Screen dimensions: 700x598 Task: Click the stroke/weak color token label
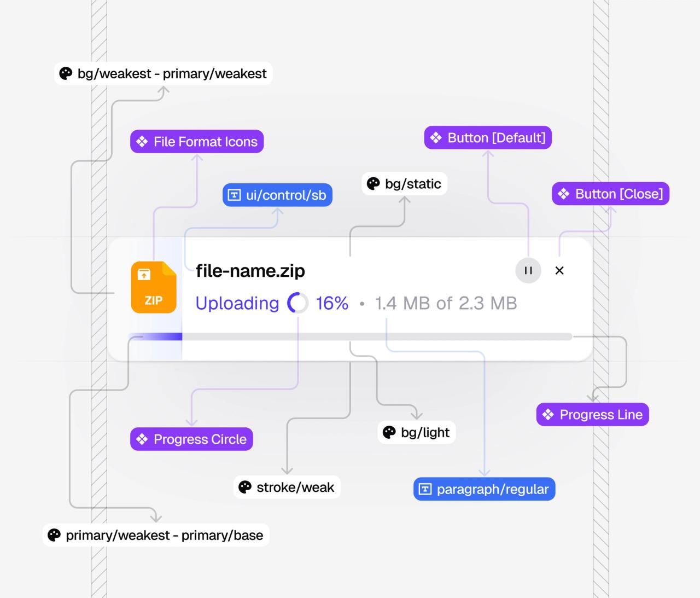coord(287,487)
